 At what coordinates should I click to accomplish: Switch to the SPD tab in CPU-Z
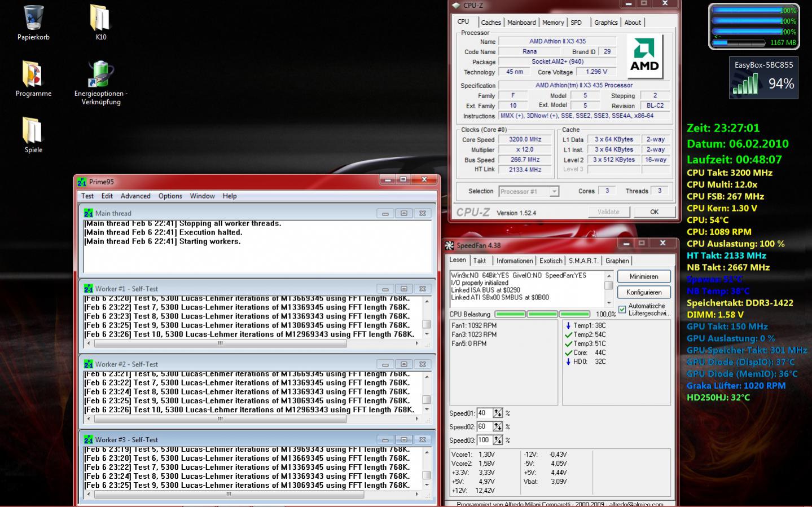[576, 23]
